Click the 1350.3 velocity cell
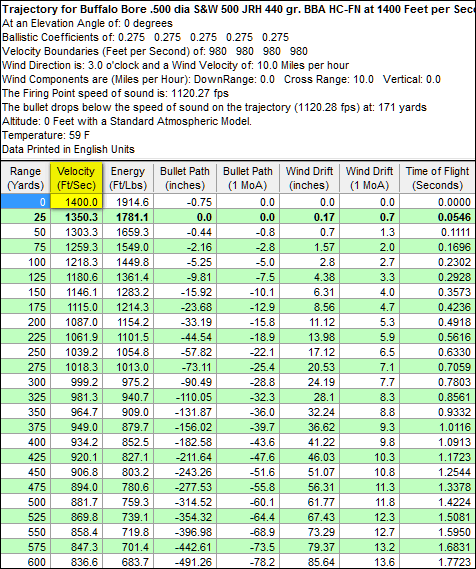This screenshot has width=476, height=569. point(76,217)
